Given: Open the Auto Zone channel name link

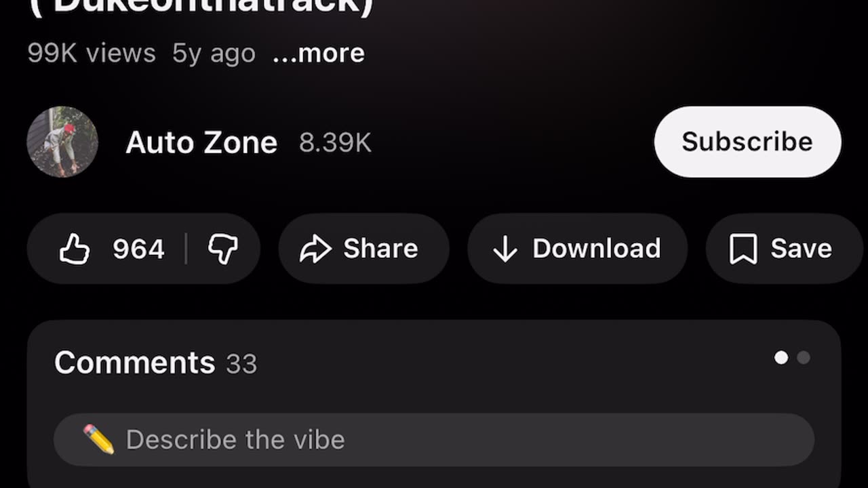Looking at the screenshot, I should click(201, 143).
